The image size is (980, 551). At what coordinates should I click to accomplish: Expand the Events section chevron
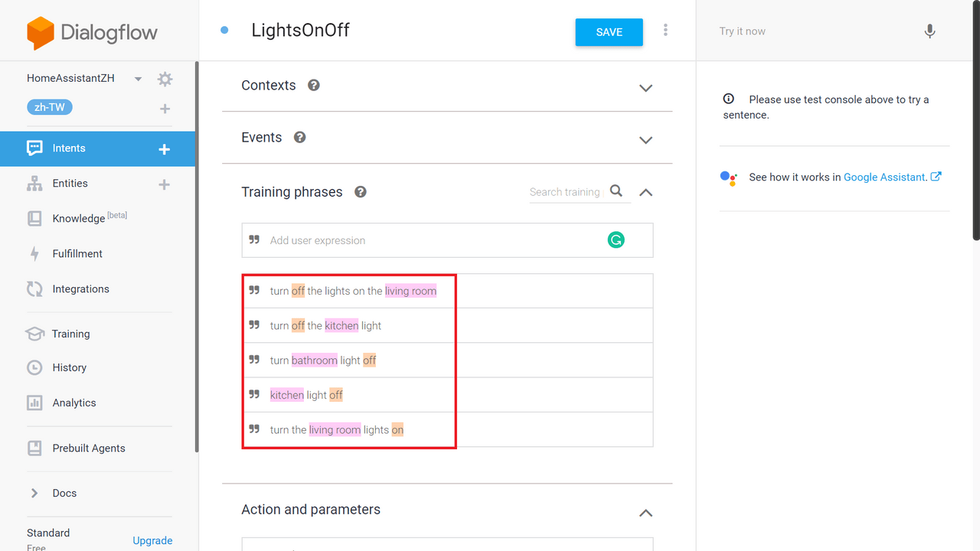[645, 140]
